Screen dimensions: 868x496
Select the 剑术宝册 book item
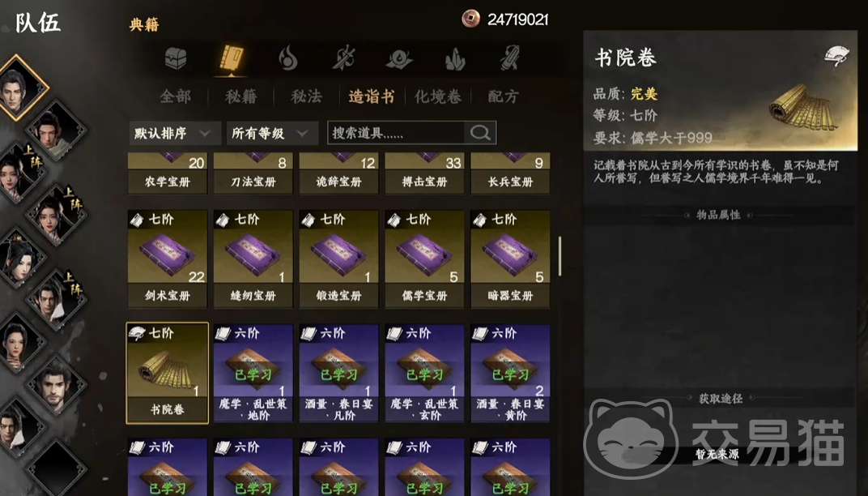167,259
